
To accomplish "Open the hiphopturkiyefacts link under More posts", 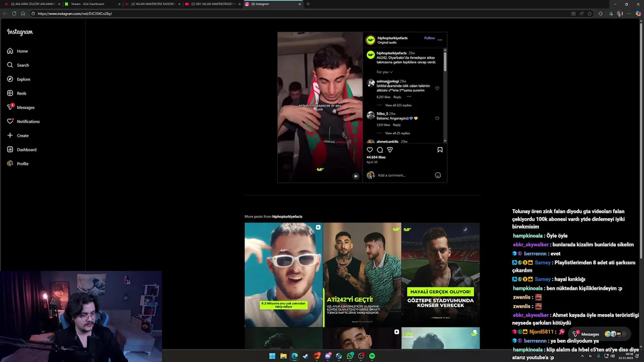I will click(x=287, y=217).
